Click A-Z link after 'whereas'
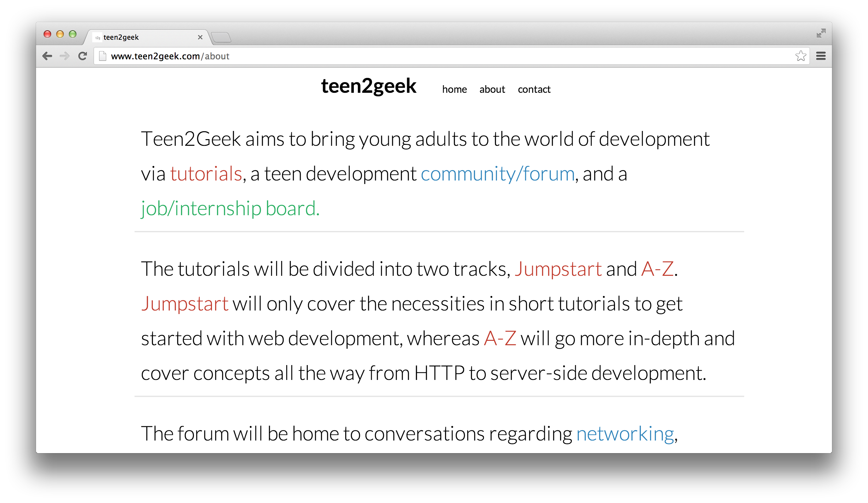 pos(500,338)
